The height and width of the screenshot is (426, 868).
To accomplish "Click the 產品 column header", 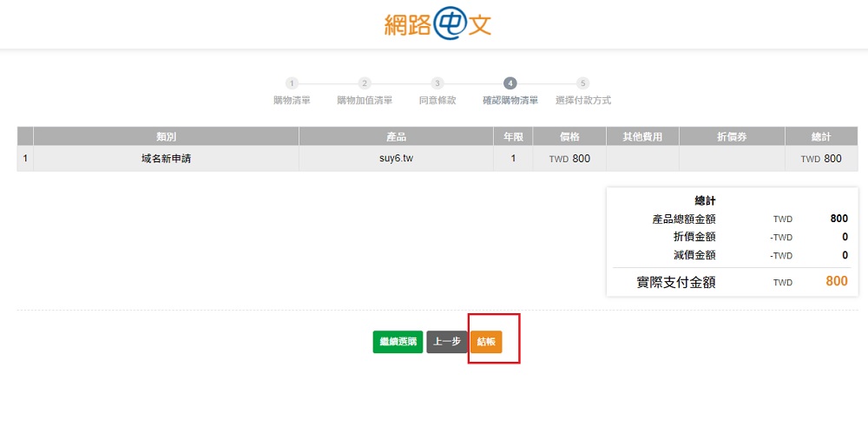I will pos(396,137).
